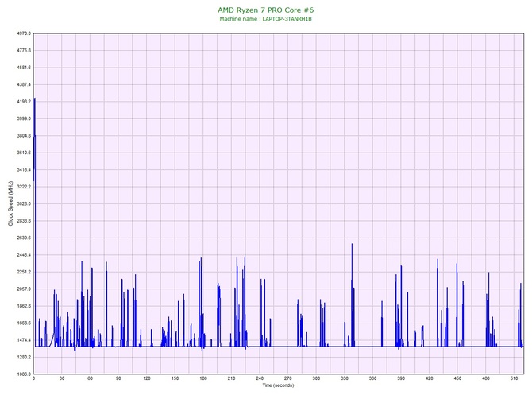Click the x-axis tick label 120
This screenshot has height=399, width=532.
147,378
